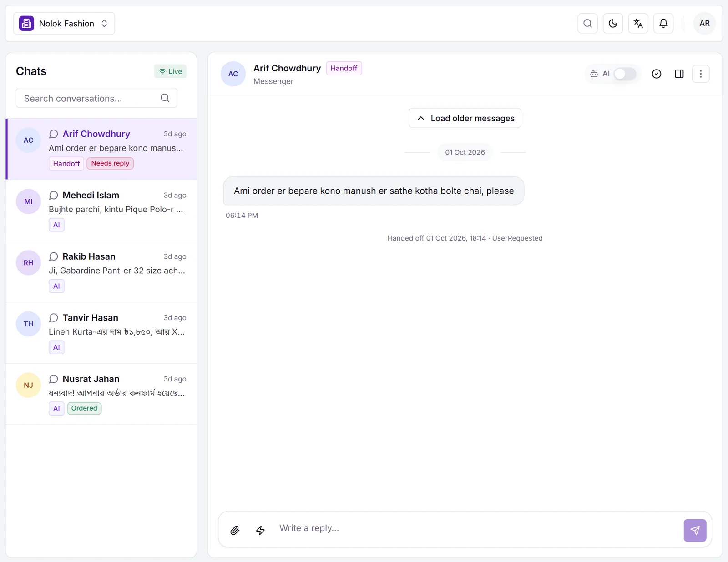Toggle the side panel layout icon

click(x=679, y=74)
